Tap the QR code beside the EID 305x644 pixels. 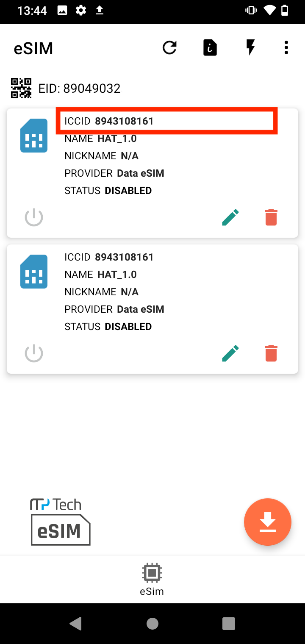pos(20,88)
